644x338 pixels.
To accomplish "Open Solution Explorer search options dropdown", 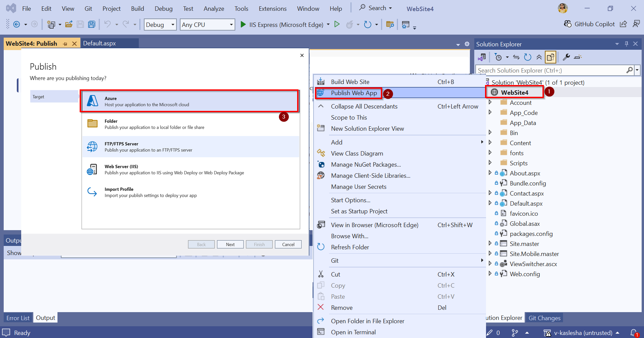I will 637,70.
